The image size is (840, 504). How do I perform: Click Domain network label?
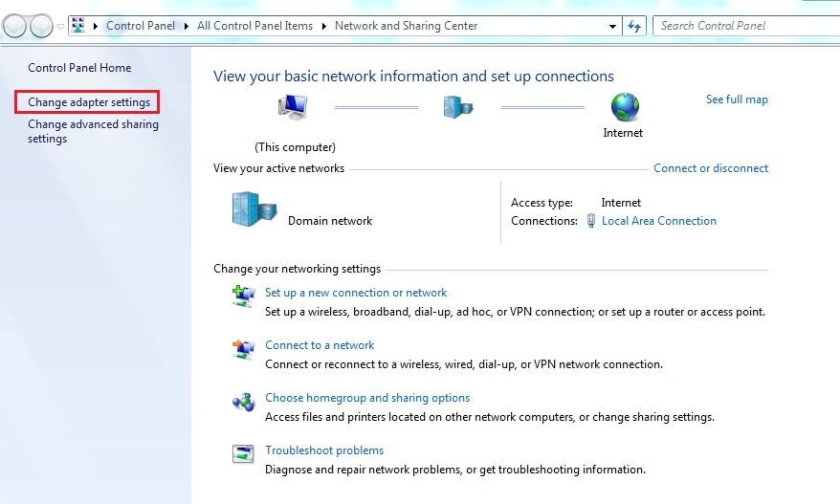[330, 221]
